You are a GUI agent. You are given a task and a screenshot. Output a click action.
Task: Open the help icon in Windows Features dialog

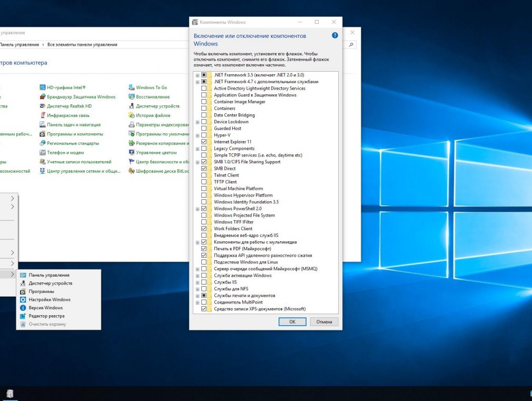334,35
